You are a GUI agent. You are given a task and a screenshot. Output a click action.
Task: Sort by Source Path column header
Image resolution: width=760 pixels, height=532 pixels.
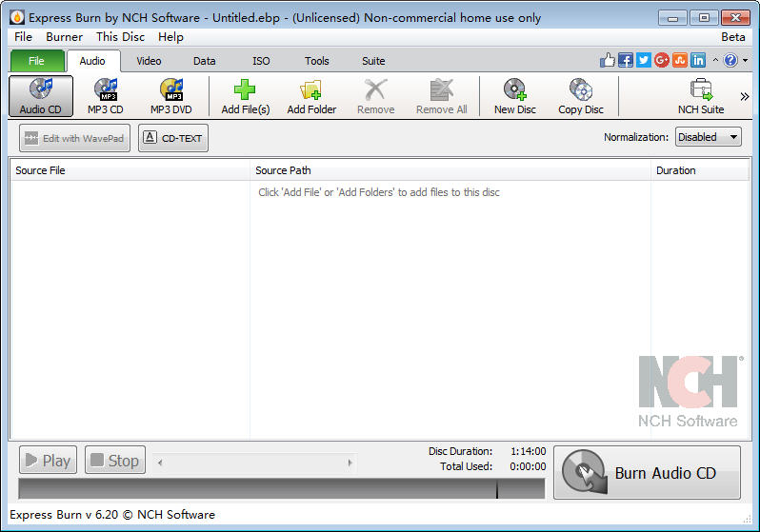point(450,170)
